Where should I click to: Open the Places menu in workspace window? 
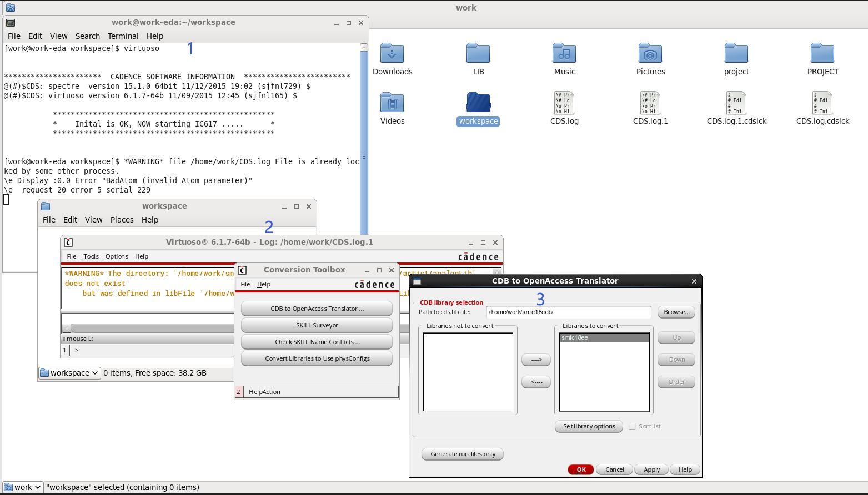point(122,220)
